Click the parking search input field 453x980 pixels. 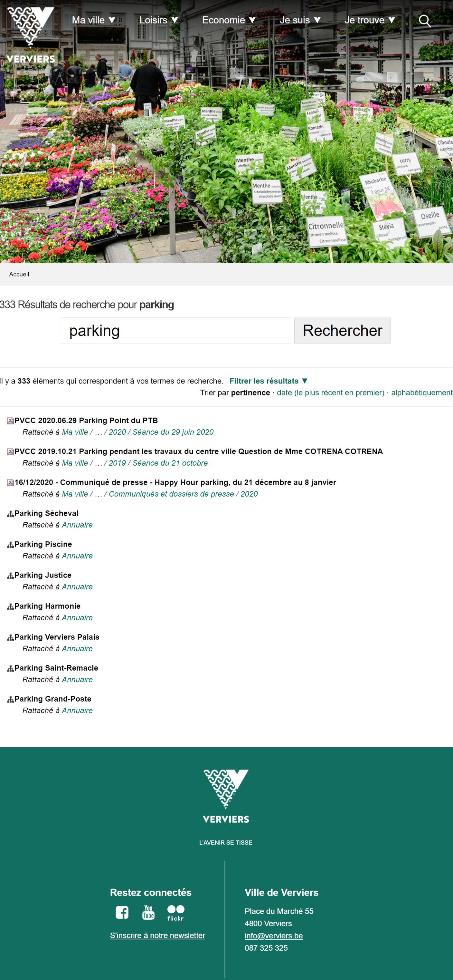[176, 331]
